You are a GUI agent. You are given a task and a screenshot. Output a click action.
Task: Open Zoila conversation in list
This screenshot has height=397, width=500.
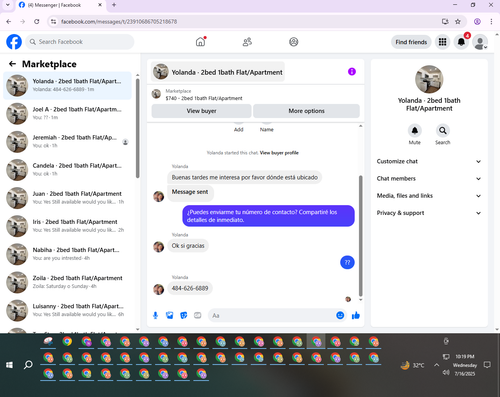coord(68,282)
